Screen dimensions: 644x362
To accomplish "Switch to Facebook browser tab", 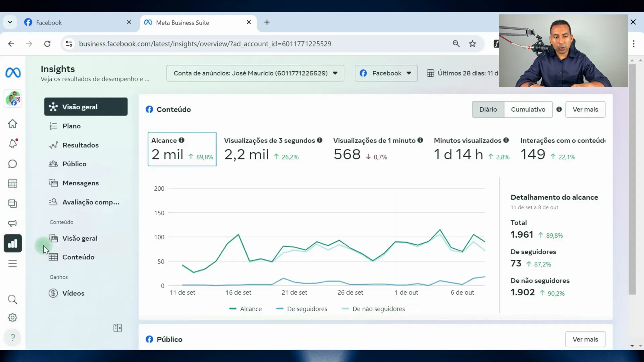I will [x=77, y=22].
